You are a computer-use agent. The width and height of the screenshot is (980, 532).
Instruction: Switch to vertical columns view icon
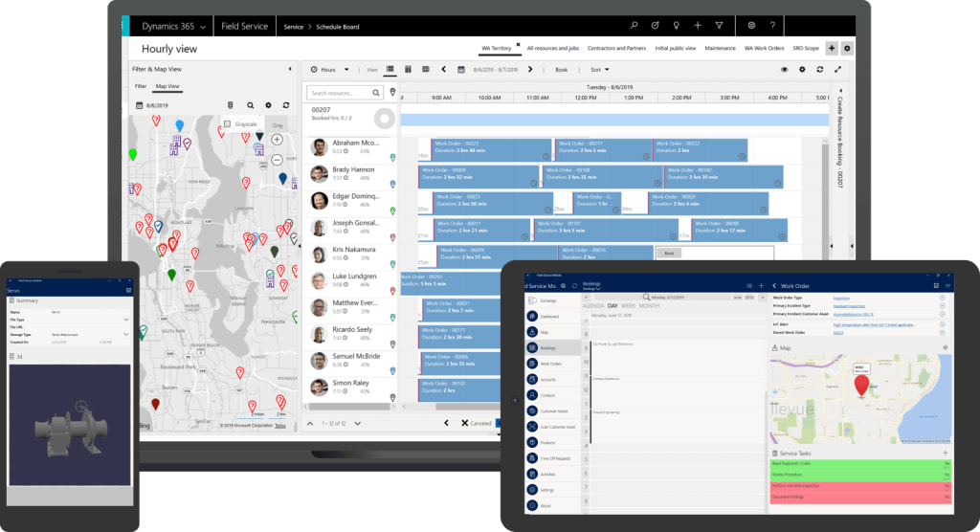pyautogui.click(x=408, y=70)
